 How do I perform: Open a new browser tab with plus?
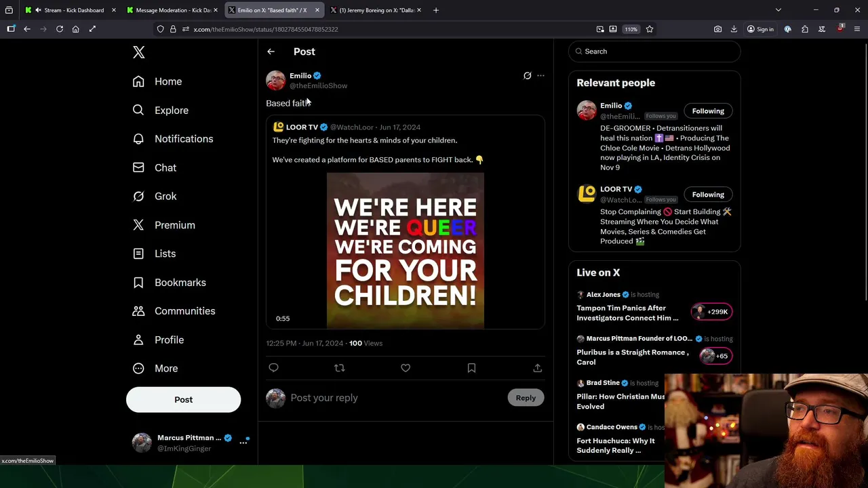436,10
